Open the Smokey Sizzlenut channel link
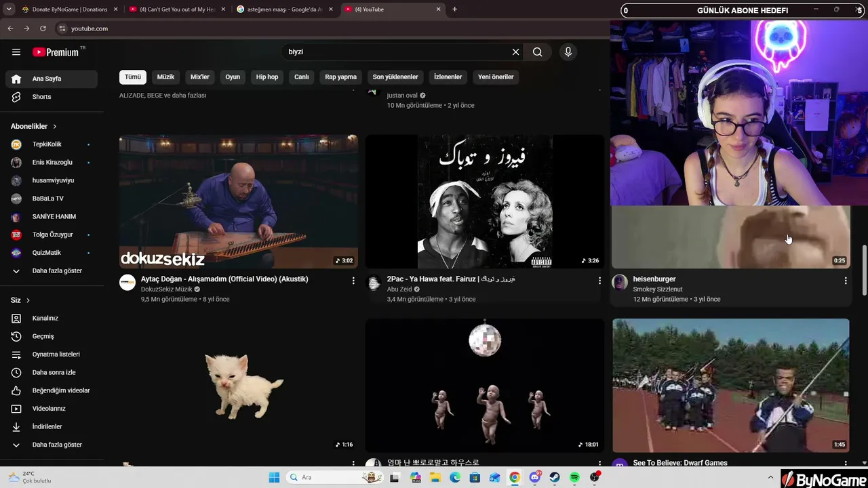The width and height of the screenshot is (868, 488). point(658,289)
